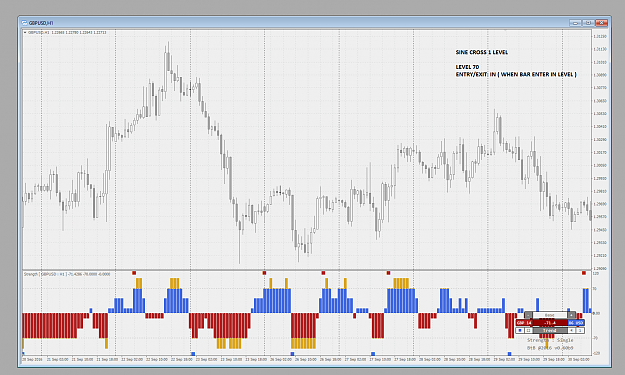The width and height of the screenshot is (625, 375).
Task: Click the red GBP 14 currency box
Action: [524, 322]
